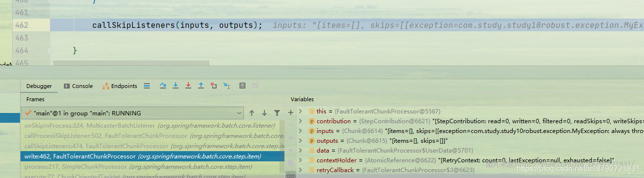Select the callSkipListeners:474 stack frame
Image resolution: width=644 pixels, height=178 pixels.
(x=153, y=146)
